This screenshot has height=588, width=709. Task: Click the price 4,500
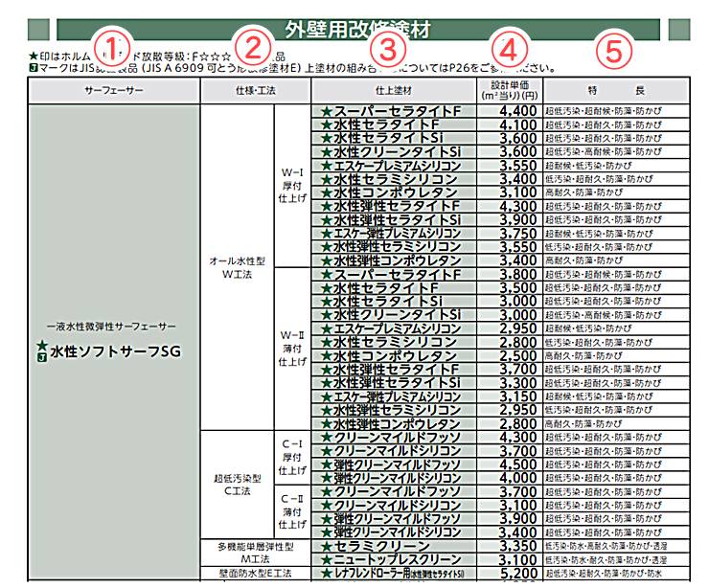[x=518, y=464]
